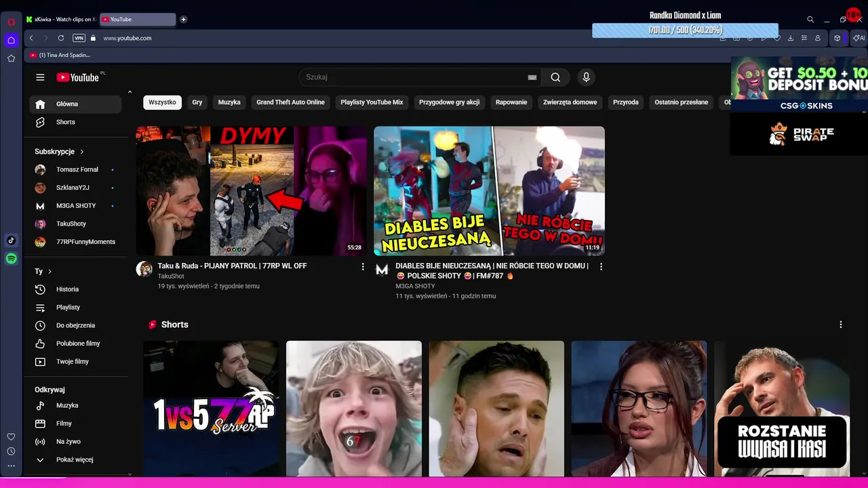Select the YouTube browser tab
The width and height of the screenshot is (868, 488).
(138, 19)
